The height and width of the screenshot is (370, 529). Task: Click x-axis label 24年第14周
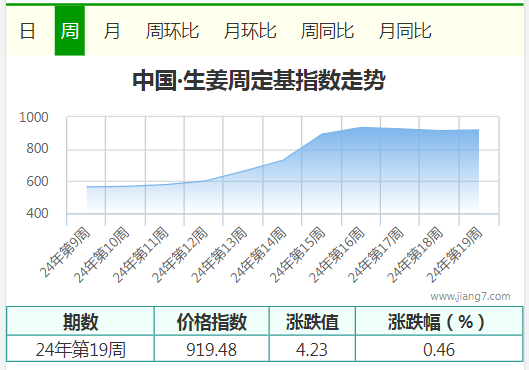(x=258, y=255)
